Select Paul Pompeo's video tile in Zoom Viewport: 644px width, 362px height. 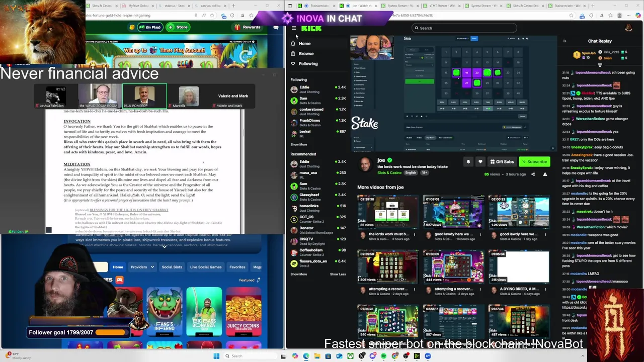(144, 97)
